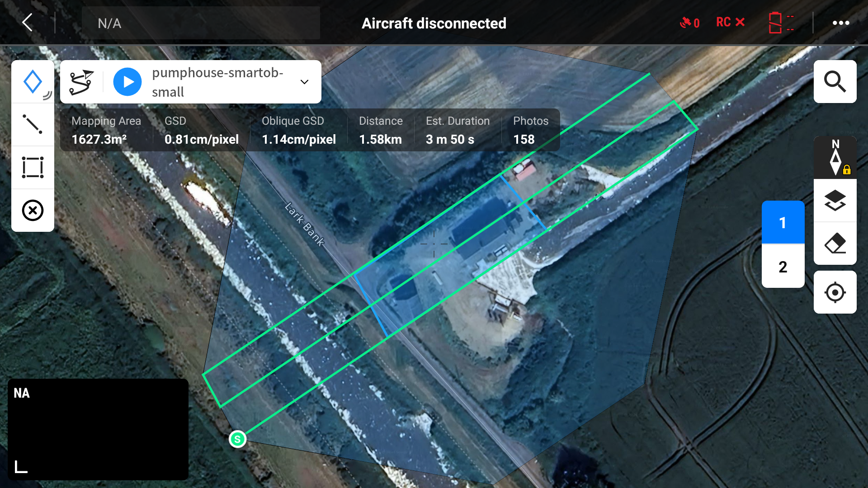Image resolution: width=868 pixels, height=488 pixels.
Task: Switch to route tab 1
Action: point(783,222)
